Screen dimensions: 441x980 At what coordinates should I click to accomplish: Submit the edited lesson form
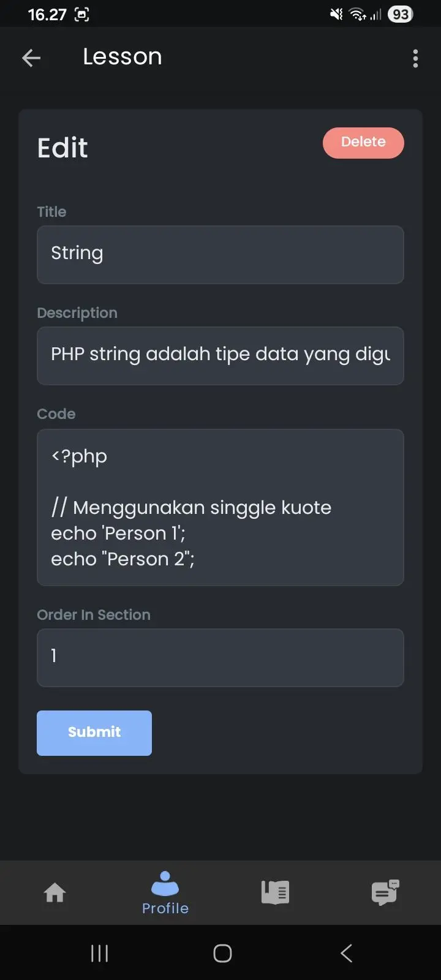[x=94, y=733]
